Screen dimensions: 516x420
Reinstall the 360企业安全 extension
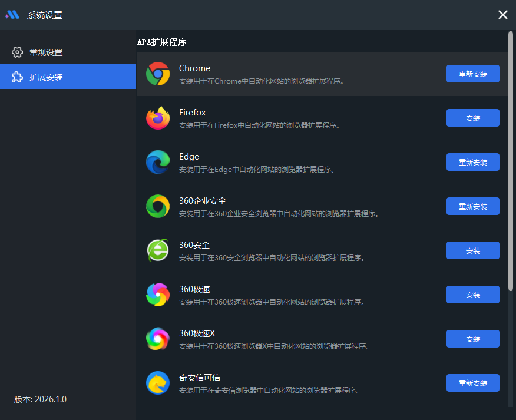tap(473, 206)
